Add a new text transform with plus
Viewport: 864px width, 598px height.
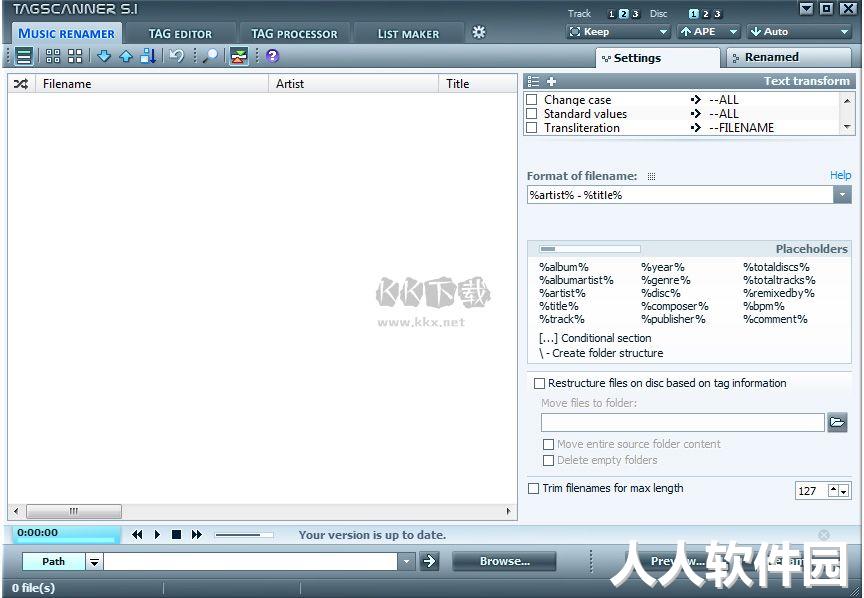point(551,82)
